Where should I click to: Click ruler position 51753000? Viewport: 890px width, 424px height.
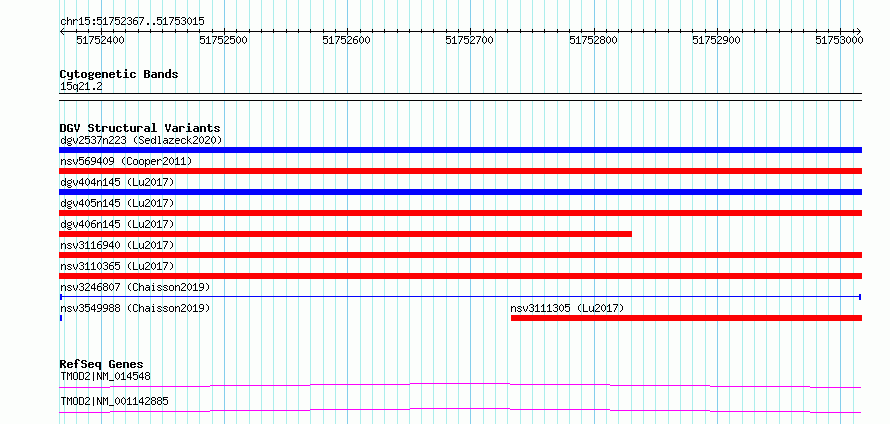pyautogui.click(x=840, y=40)
